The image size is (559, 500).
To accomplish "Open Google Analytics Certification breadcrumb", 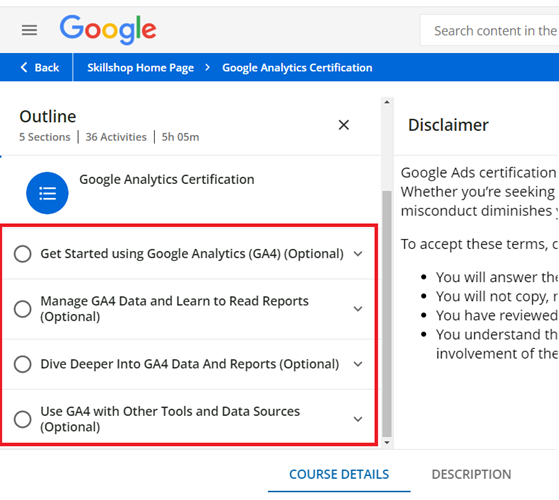I will (297, 67).
